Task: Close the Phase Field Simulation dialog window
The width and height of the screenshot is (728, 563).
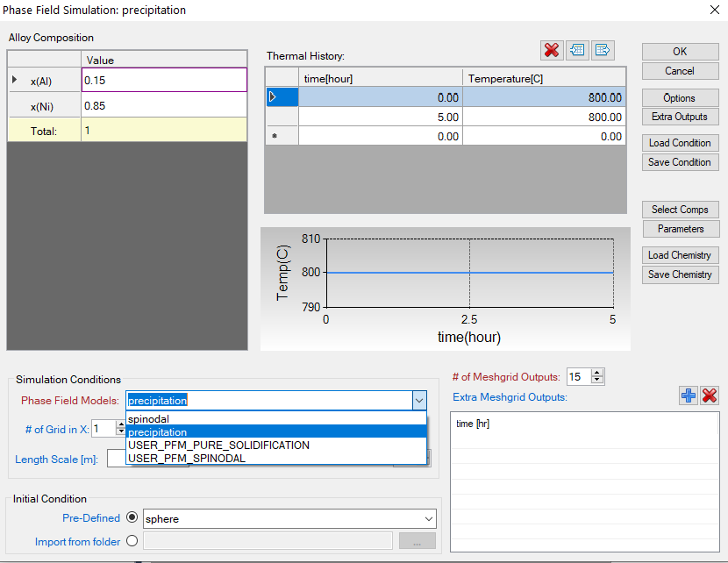Action: pyautogui.click(x=713, y=10)
